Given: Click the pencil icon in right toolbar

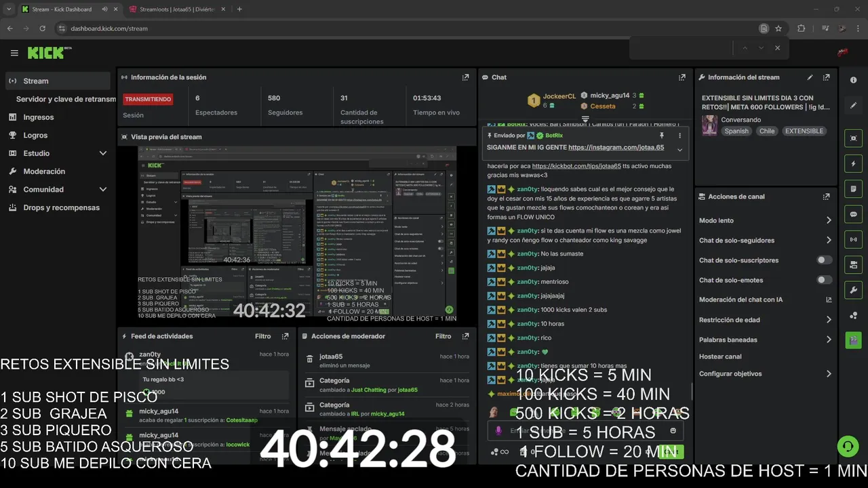Looking at the screenshot, I should (853, 106).
